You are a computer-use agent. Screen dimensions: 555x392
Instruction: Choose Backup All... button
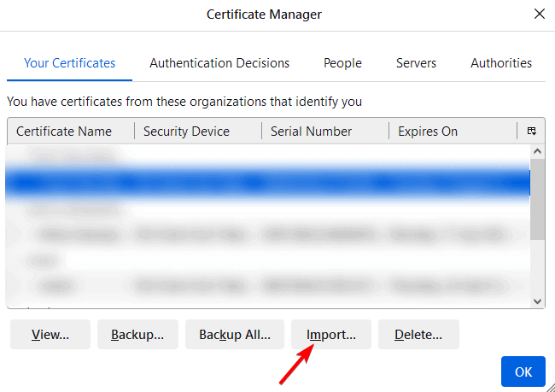(235, 335)
